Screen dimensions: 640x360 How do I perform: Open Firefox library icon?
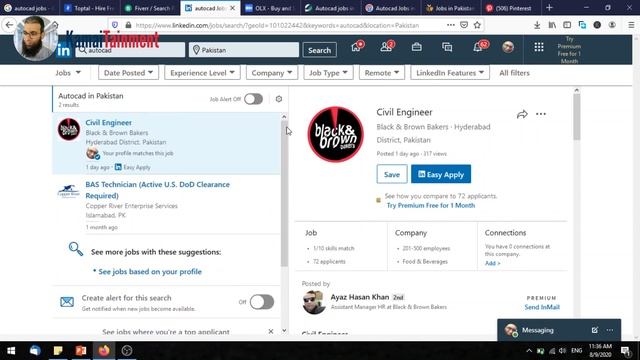(552, 25)
